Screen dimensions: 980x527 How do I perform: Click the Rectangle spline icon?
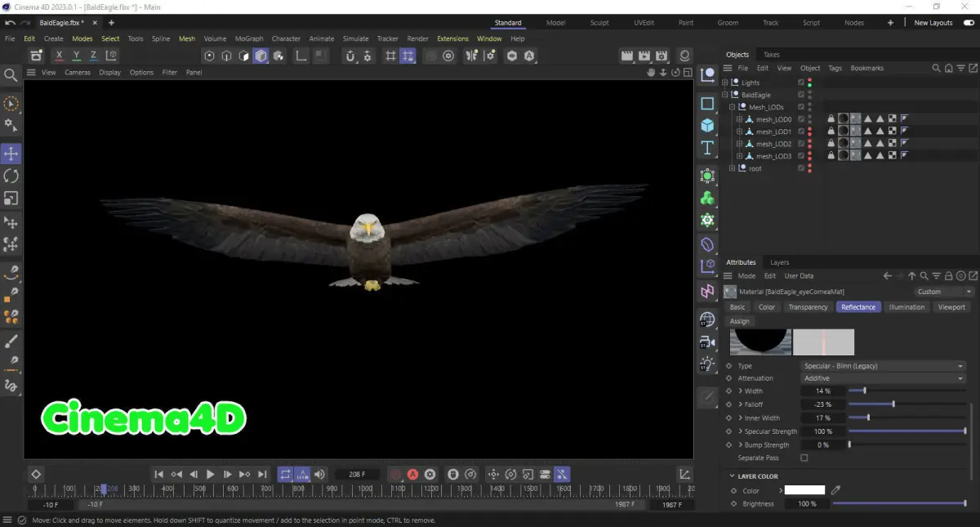pos(707,104)
